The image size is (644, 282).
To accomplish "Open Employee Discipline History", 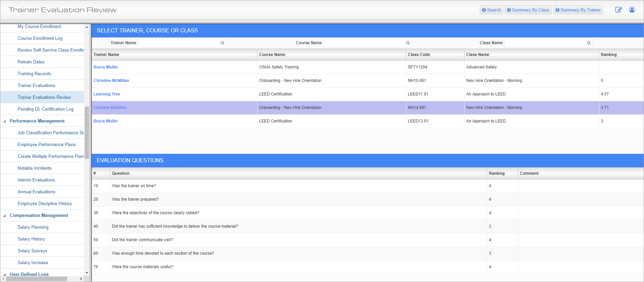I will pos(45,204).
